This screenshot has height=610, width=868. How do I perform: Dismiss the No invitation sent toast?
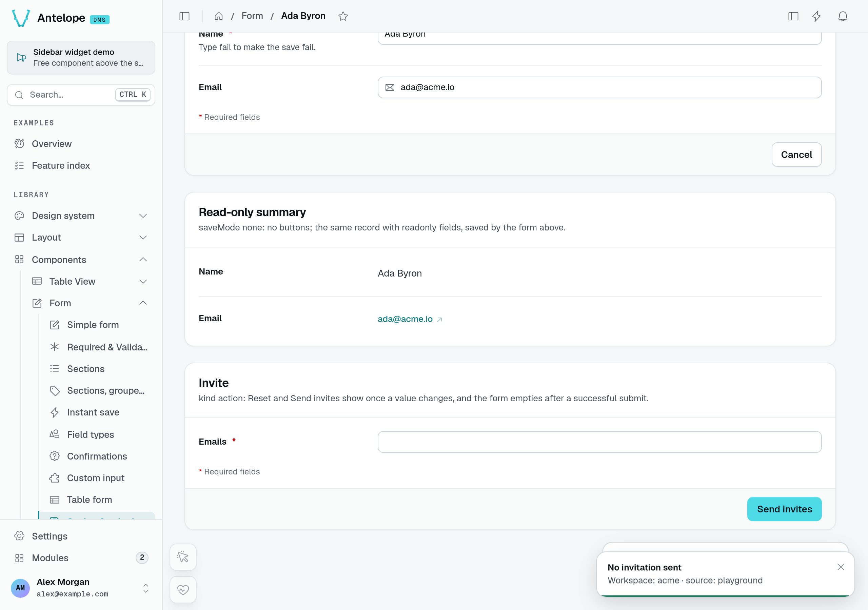[x=841, y=567]
